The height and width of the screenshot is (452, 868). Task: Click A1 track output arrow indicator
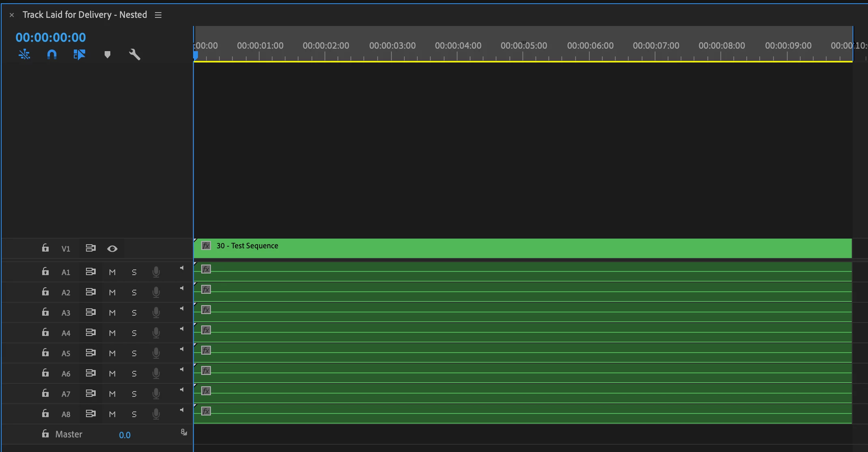(182, 268)
